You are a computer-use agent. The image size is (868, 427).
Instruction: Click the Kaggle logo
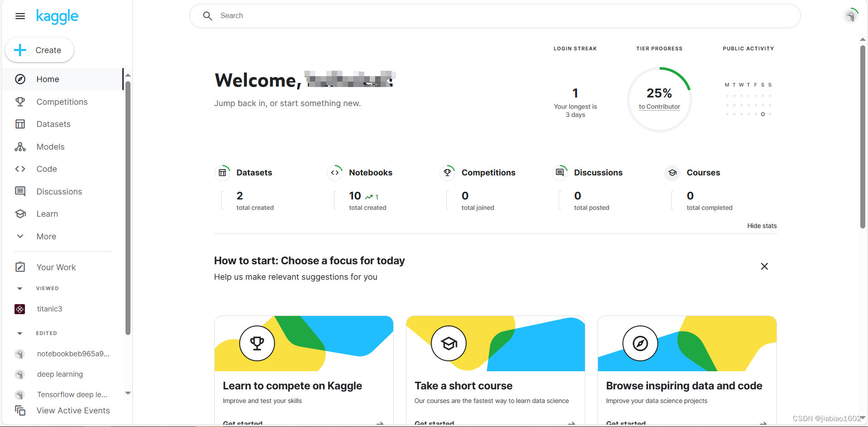(57, 16)
